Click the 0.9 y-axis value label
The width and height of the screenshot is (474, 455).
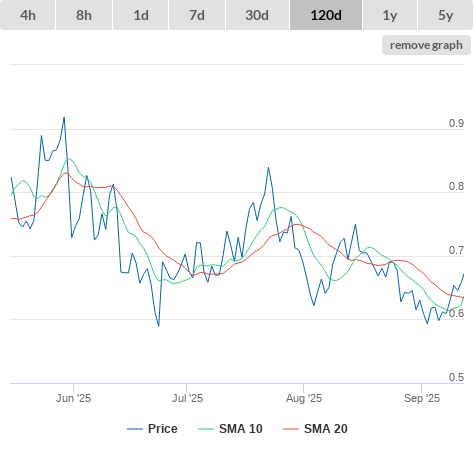pyautogui.click(x=456, y=123)
